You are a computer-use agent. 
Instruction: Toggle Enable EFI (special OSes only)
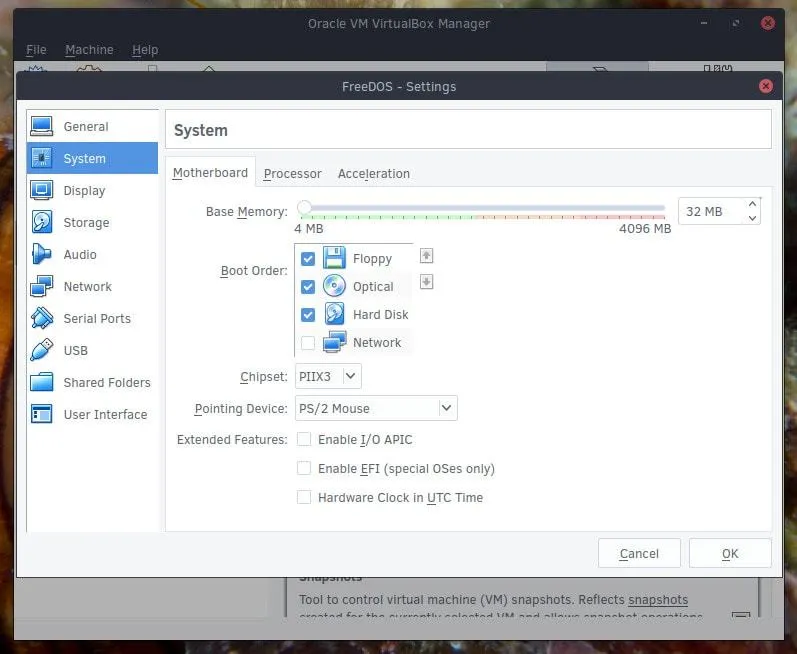click(x=304, y=469)
